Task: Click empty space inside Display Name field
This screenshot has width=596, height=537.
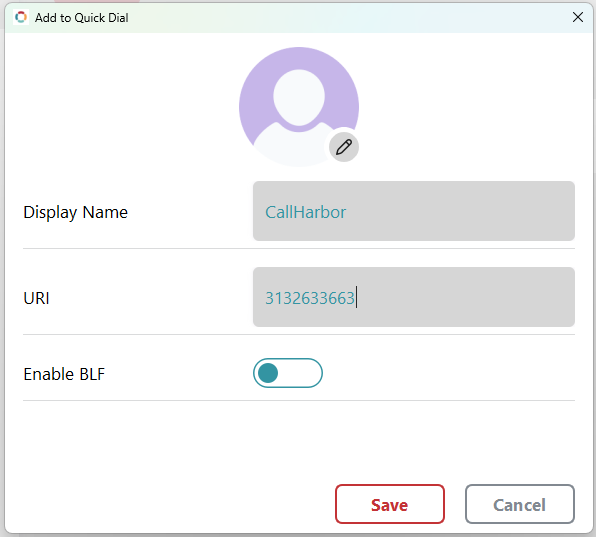Action: point(460,211)
